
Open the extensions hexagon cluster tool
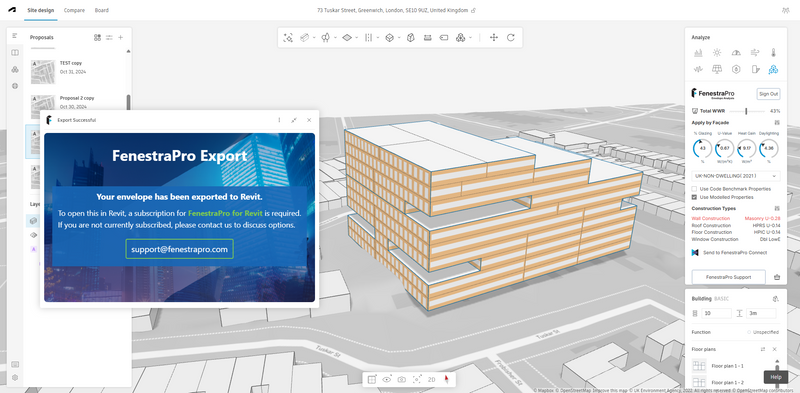point(460,37)
